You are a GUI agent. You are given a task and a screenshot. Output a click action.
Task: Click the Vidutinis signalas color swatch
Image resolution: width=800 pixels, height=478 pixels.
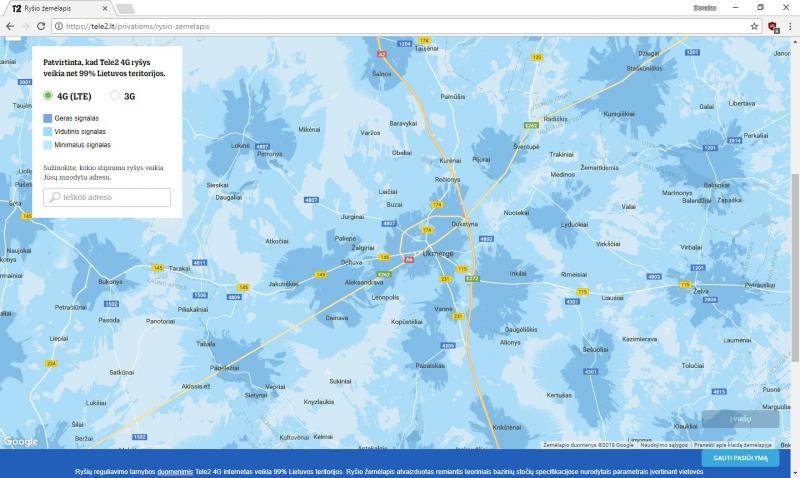pos(47,131)
